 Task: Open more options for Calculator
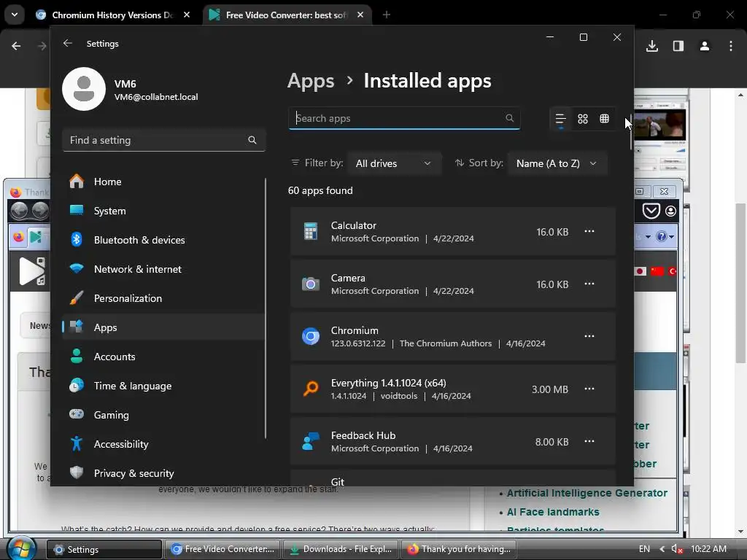point(589,231)
